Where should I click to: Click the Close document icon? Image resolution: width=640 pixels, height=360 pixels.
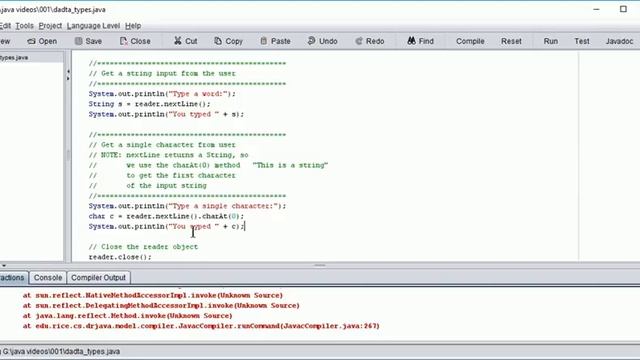click(123, 41)
